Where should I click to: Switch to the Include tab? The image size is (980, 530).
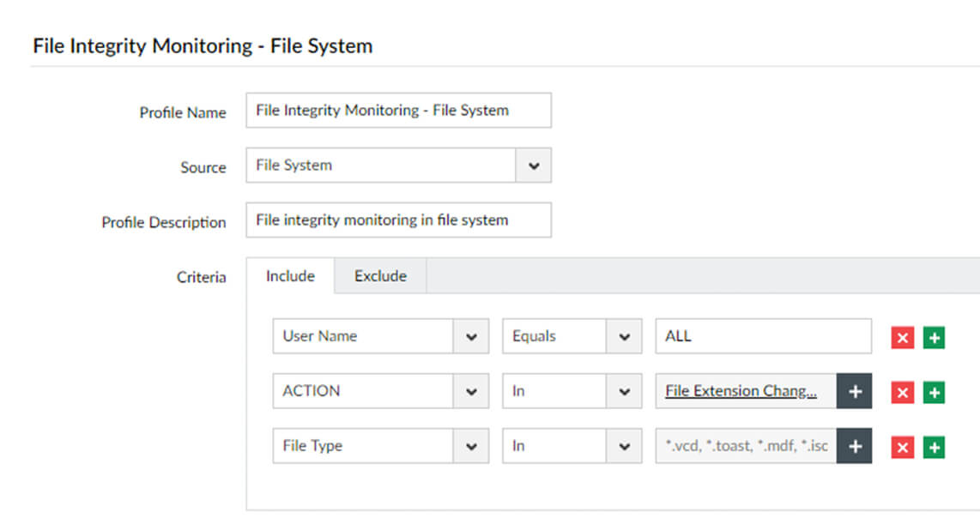[290, 276]
